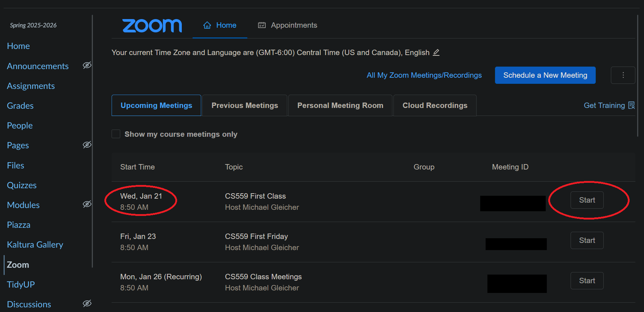Start the CS559 Class Meetings meeting

click(x=587, y=281)
